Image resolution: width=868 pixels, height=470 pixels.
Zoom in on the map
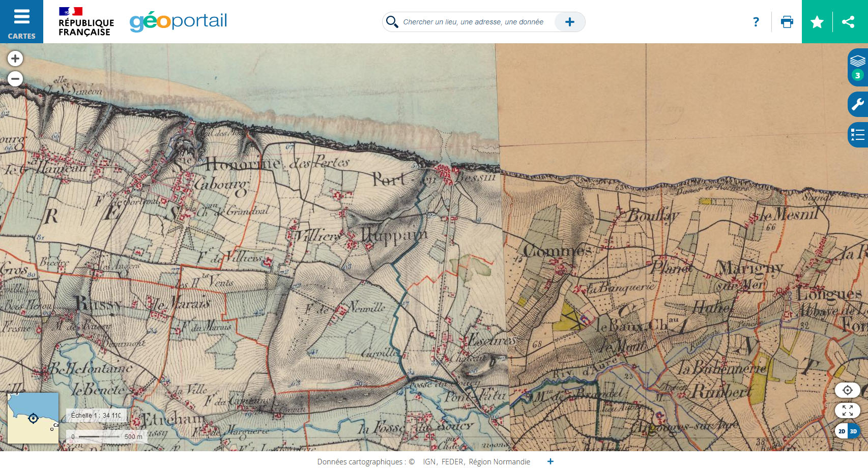pyautogui.click(x=15, y=58)
